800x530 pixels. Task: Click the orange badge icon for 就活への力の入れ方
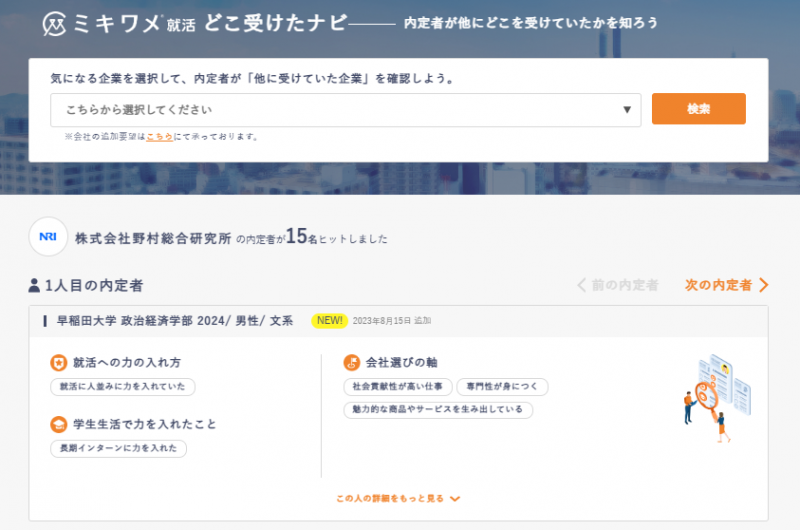tap(59, 363)
